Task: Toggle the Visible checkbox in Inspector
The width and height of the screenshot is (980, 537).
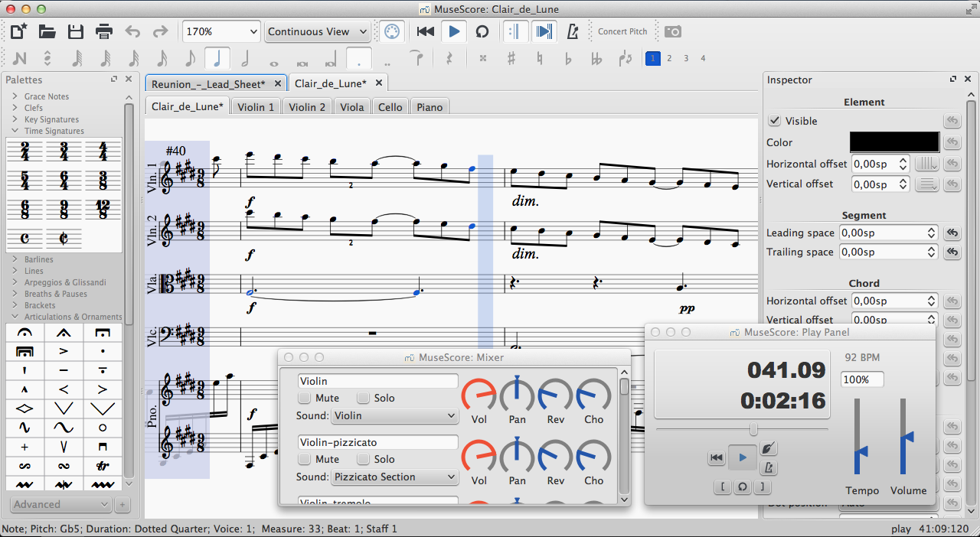Action: [x=775, y=121]
